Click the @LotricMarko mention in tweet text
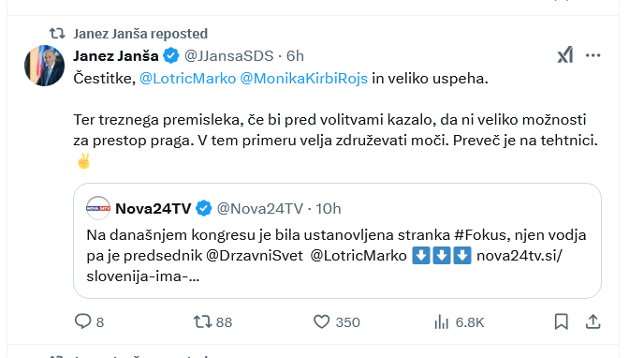 click(x=188, y=79)
